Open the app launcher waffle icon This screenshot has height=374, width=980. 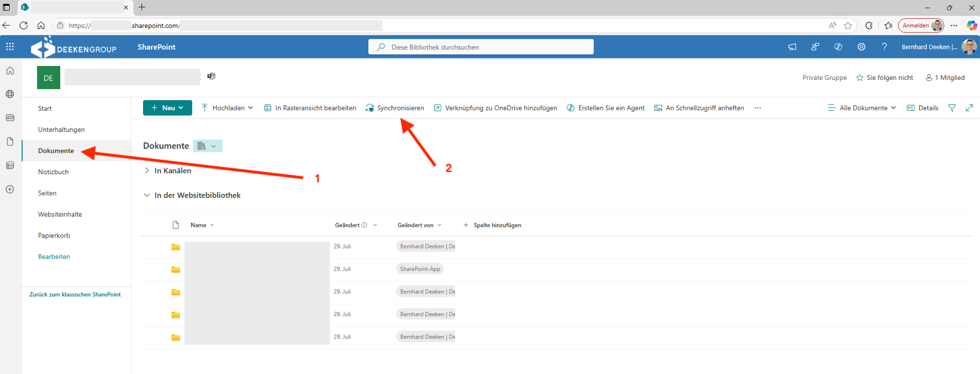pyautogui.click(x=10, y=47)
